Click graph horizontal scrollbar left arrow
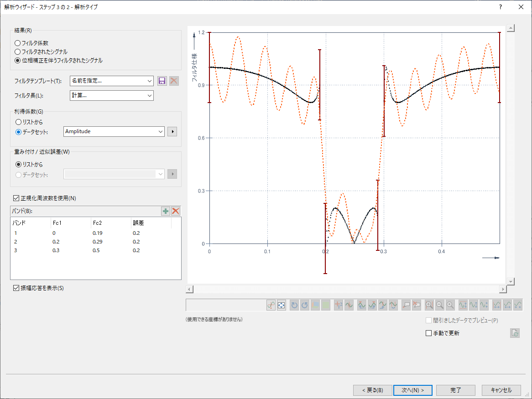Viewport: 532px width, 399px height. point(190,290)
